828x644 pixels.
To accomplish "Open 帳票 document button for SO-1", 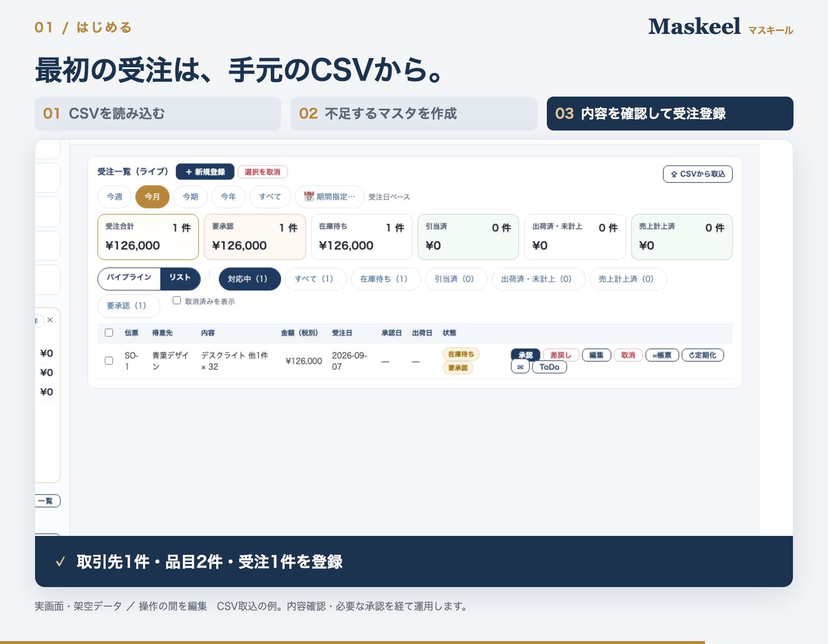I will coord(662,355).
